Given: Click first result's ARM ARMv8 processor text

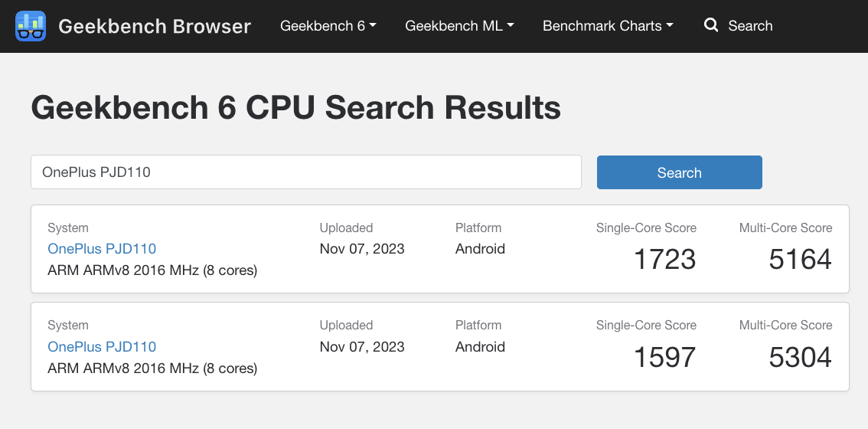Looking at the screenshot, I should (x=152, y=270).
